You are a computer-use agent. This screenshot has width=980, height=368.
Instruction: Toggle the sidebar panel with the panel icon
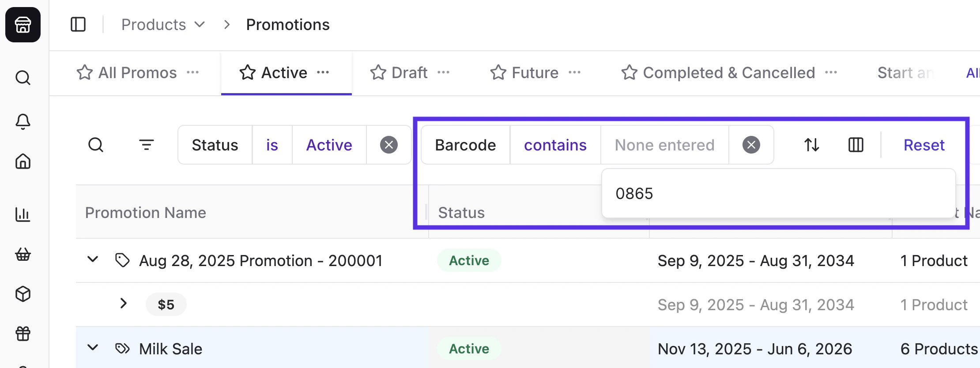coord(79,24)
